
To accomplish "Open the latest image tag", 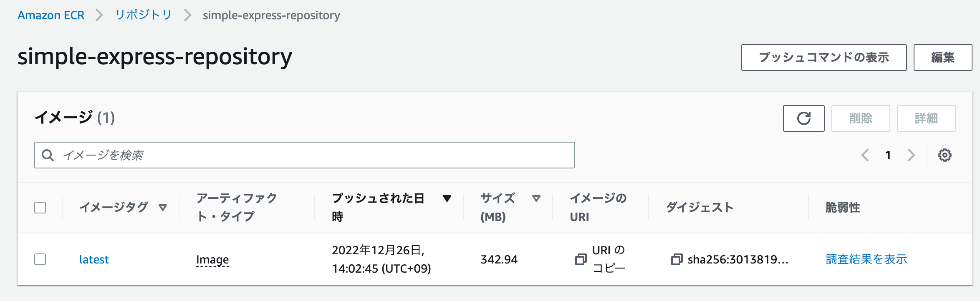I will [94, 259].
